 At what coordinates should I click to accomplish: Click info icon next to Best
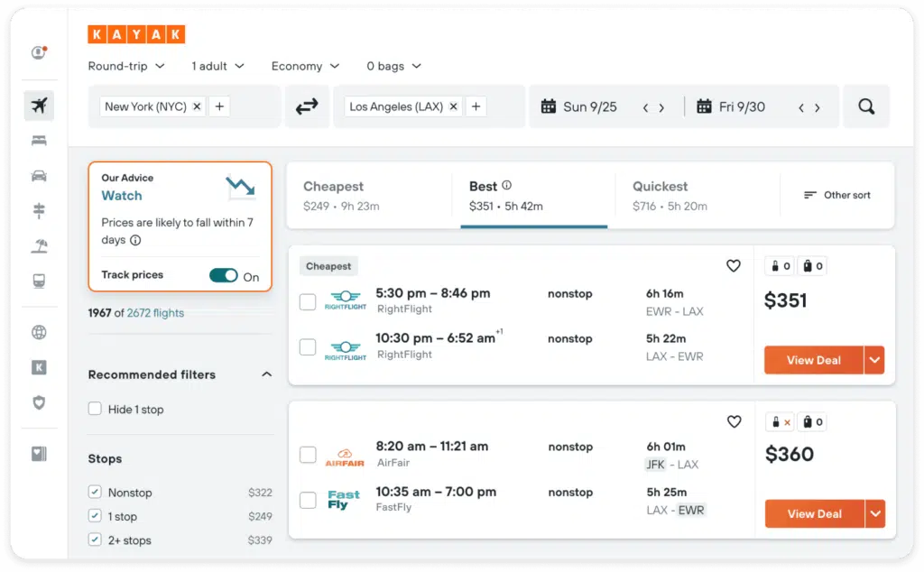click(507, 186)
